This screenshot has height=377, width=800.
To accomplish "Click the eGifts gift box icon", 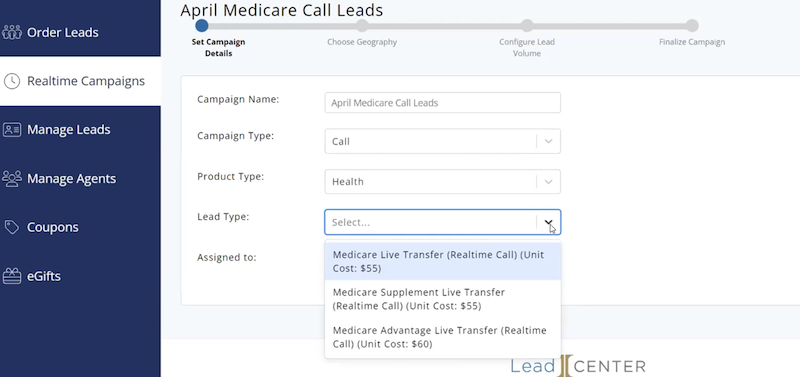I will [12, 276].
